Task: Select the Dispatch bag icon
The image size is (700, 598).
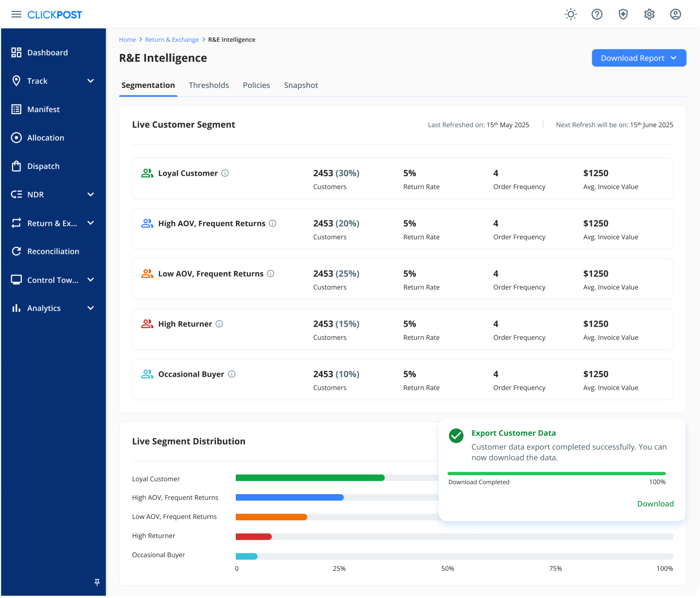Action: tap(16, 166)
